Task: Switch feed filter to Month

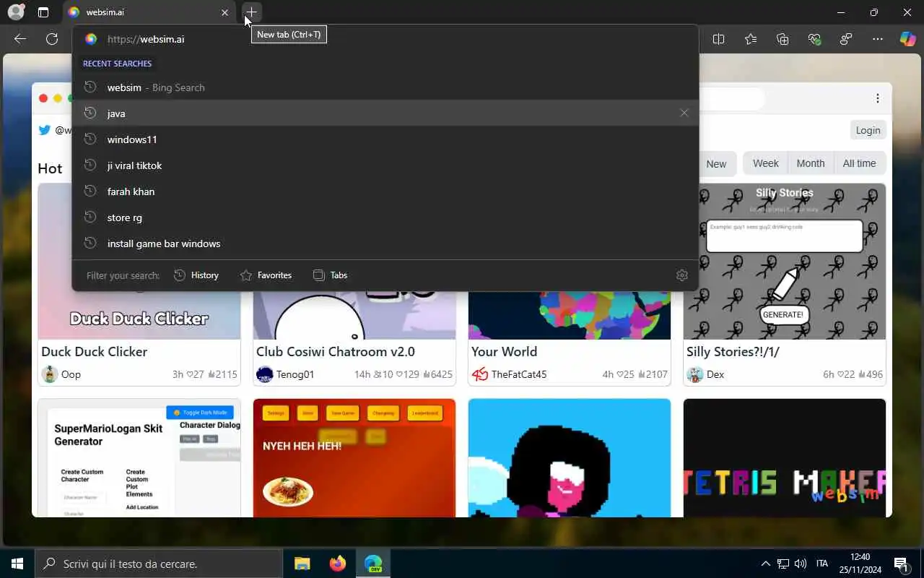Action: (811, 163)
